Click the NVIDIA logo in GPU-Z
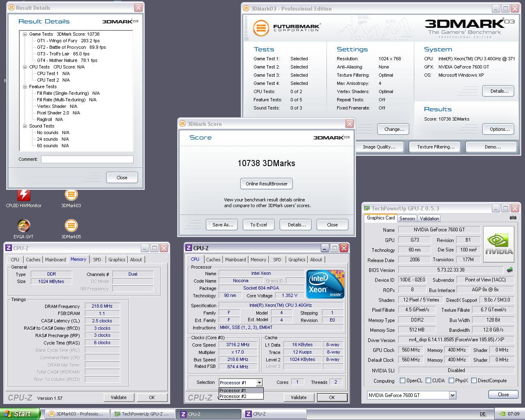This screenshot has height=420, width=525. [x=498, y=244]
